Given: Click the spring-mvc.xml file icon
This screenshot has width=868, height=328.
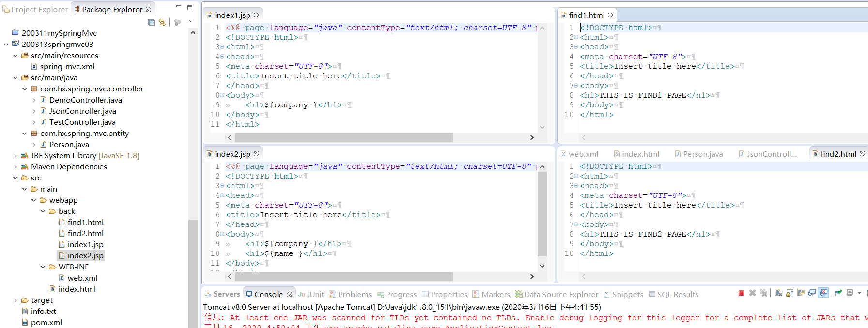Looking at the screenshot, I should 34,66.
